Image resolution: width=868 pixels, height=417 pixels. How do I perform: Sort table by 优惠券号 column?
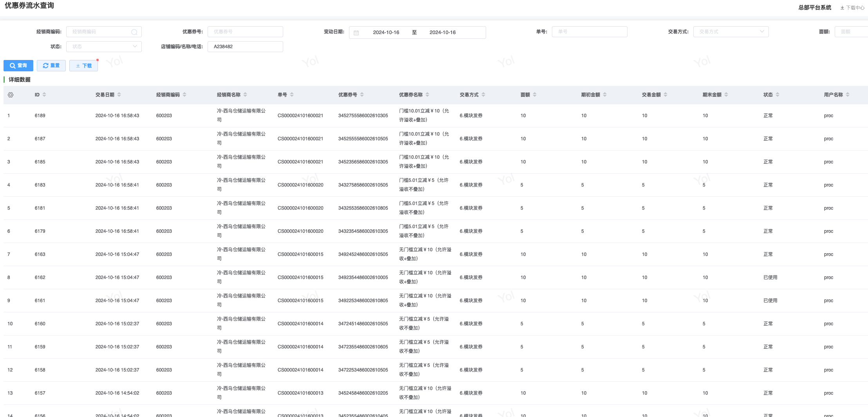point(362,95)
